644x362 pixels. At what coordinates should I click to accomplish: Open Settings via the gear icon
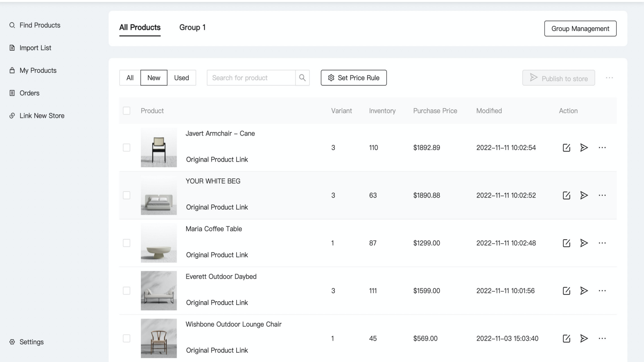tap(13, 341)
